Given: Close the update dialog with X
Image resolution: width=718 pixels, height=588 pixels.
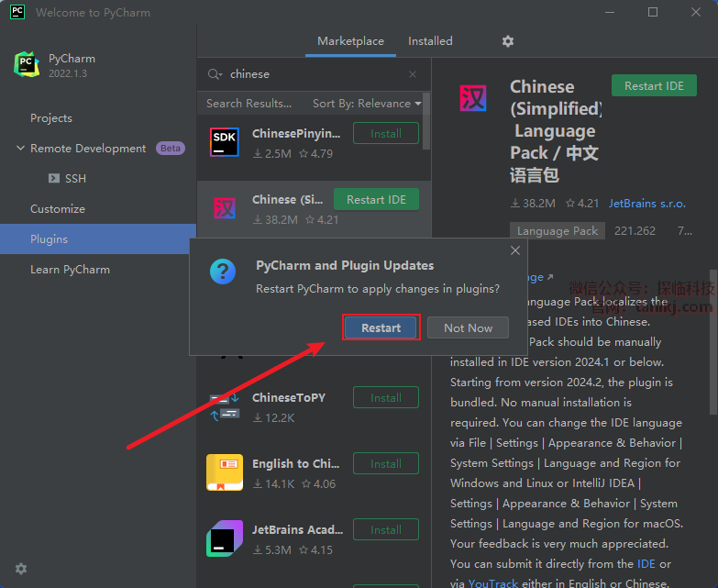Looking at the screenshot, I should pyautogui.click(x=515, y=250).
